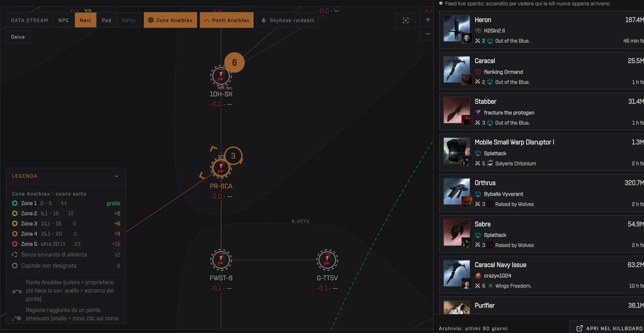Open the Sabre kill entry

tap(541, 234)
